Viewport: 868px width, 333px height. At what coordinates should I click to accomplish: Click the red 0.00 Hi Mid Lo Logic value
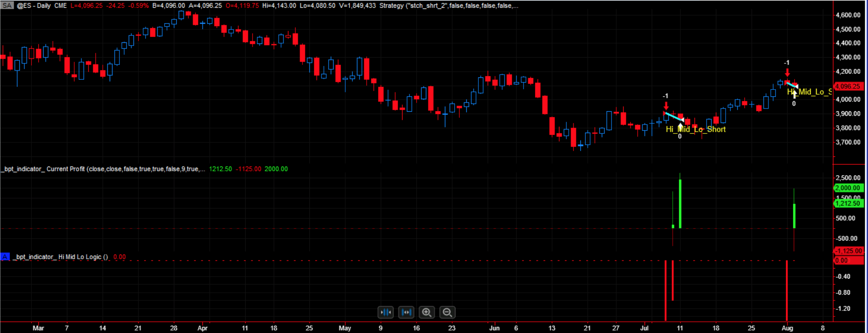coord(120,257)
